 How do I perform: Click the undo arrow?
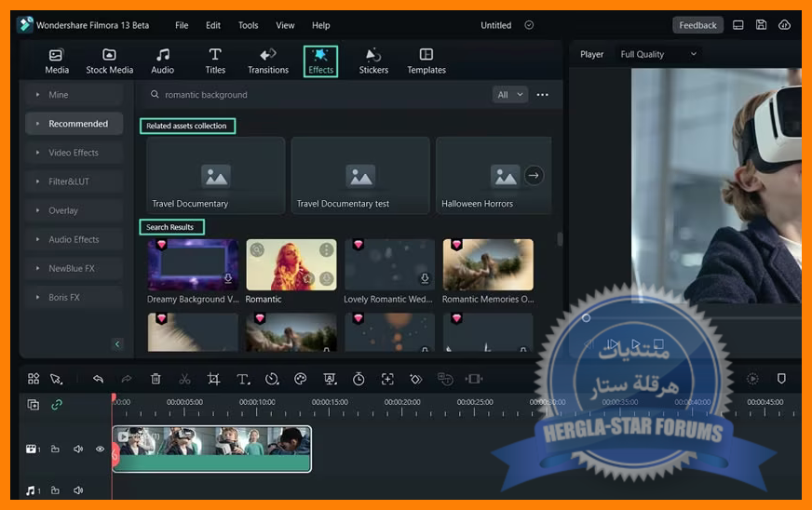tap(98, 379)
